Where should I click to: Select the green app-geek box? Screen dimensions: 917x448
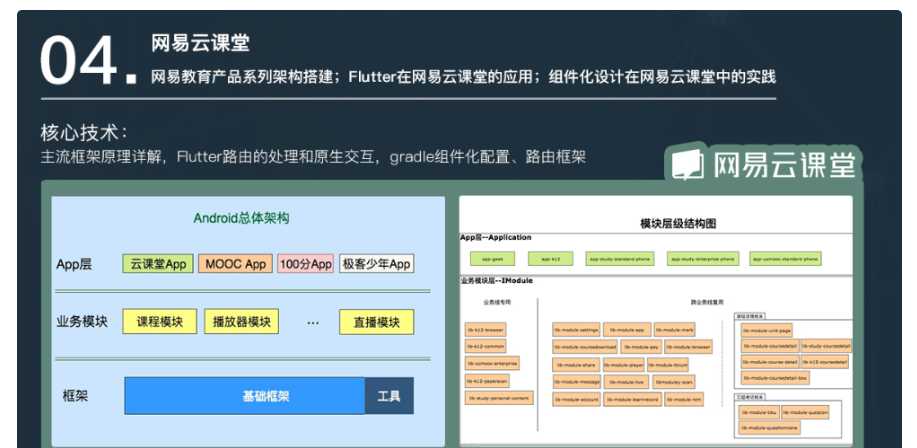pos(492,259)
